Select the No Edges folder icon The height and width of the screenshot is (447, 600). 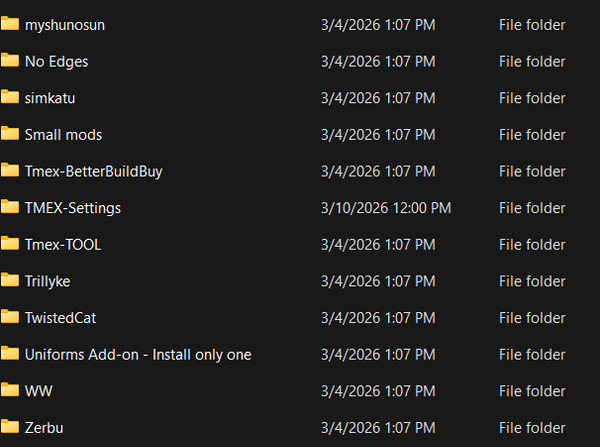pos(10,61)
